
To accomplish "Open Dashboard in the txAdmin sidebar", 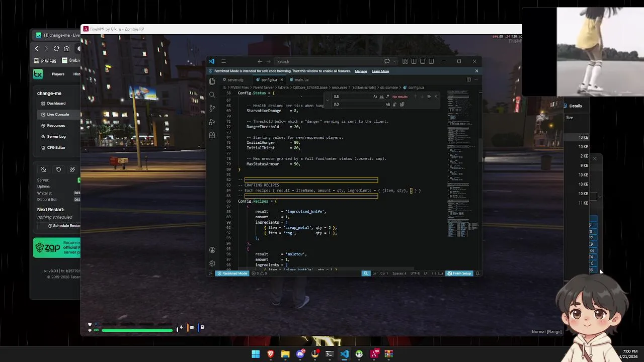I will (x=56, y=103).
